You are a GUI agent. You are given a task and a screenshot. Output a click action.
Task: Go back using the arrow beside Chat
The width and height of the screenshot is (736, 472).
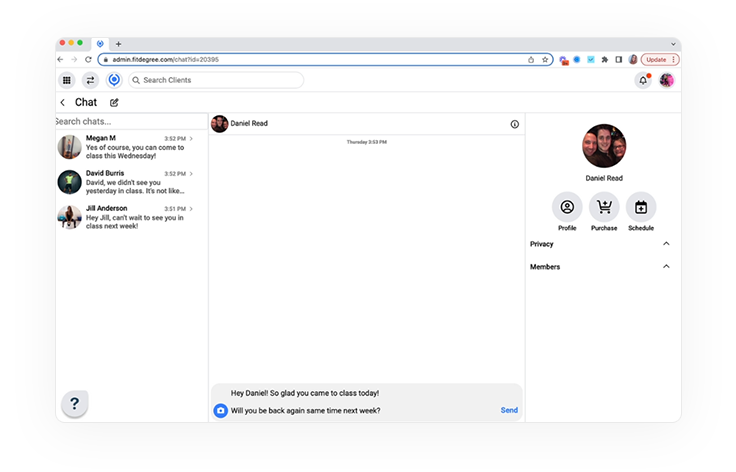pyautogui.click(x=62, y=102)
